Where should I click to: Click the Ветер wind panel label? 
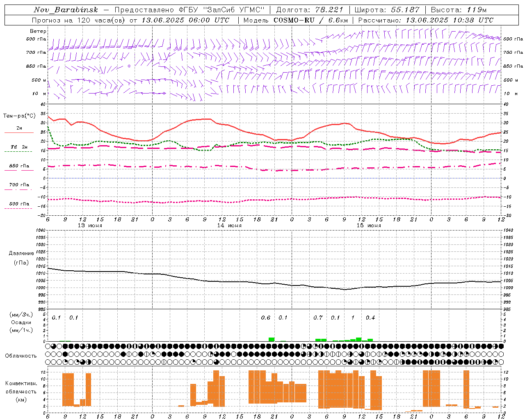pyautogui.click(x=38, y=31)
